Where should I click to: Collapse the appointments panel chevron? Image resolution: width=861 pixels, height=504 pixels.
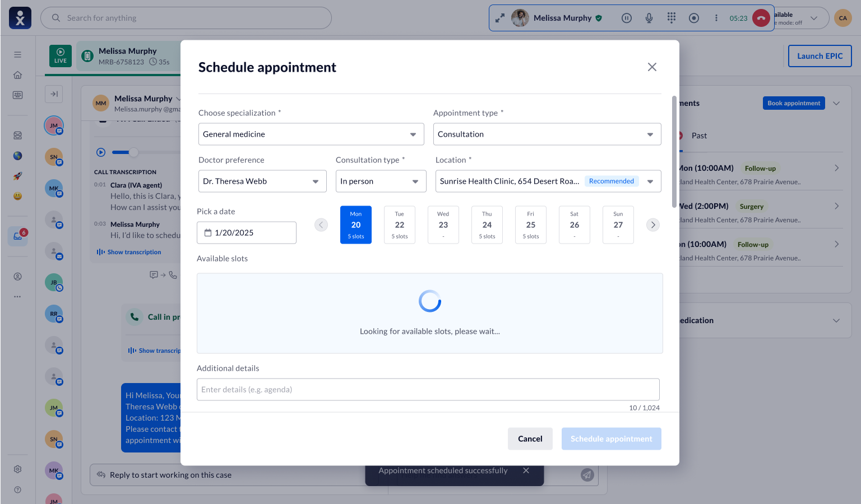tap(836, 103)
